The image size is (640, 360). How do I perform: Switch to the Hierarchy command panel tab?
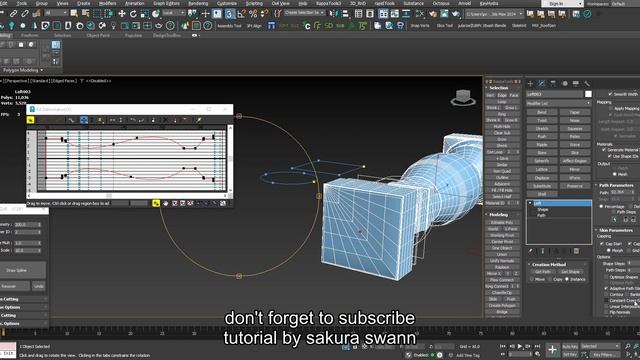(x=553, y=84)
